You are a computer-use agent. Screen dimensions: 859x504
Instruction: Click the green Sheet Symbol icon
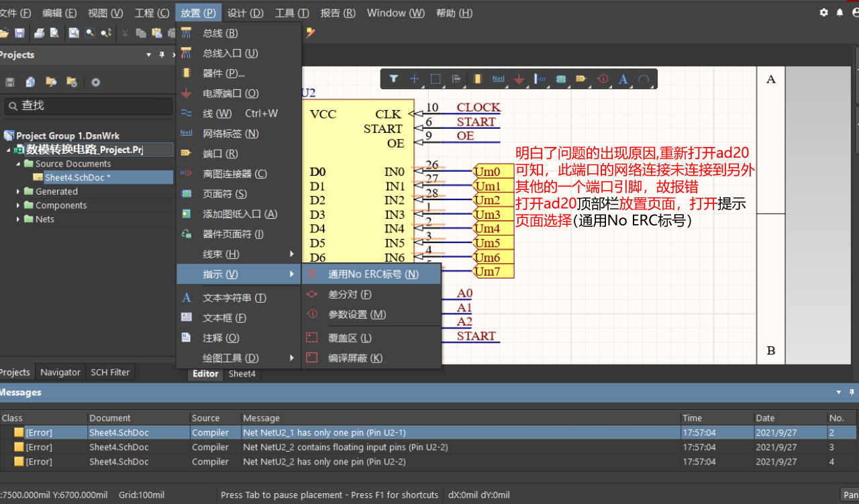point(560,79)
